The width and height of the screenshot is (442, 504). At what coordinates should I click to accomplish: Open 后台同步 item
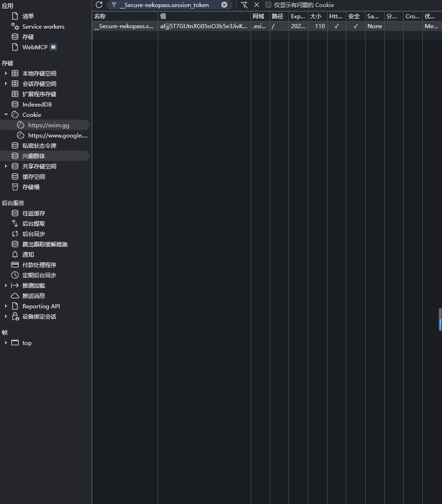pos(34,234)
